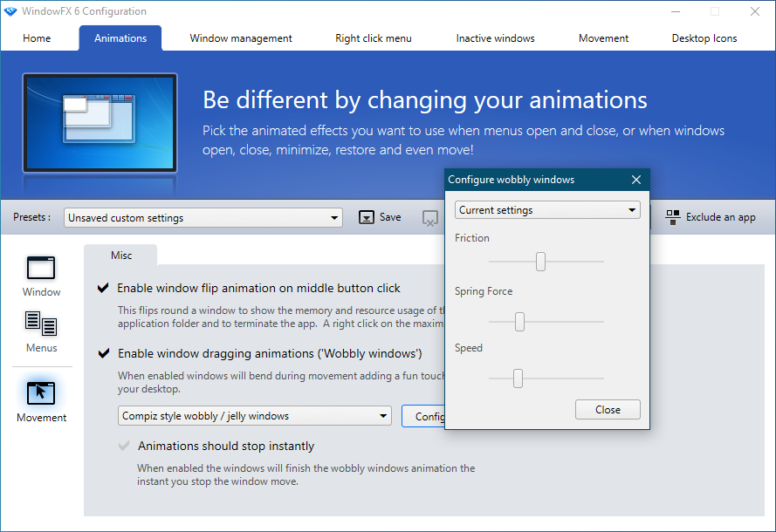This screenshot has width=776, height=532.
Task: Click the delete preset icon beside Save
Action: (430, 217)
